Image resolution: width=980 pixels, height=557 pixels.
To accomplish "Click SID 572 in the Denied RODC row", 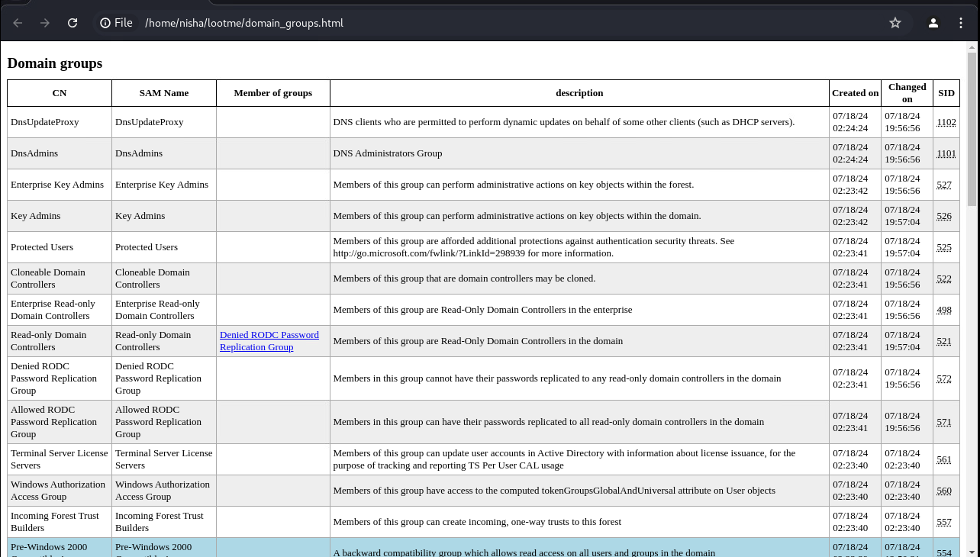I will 944,378.
